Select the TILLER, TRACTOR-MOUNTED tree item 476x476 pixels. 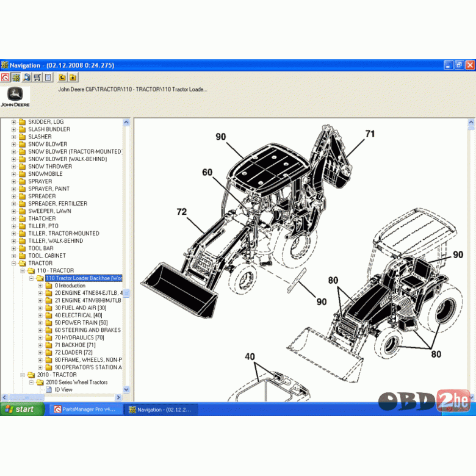63,234
